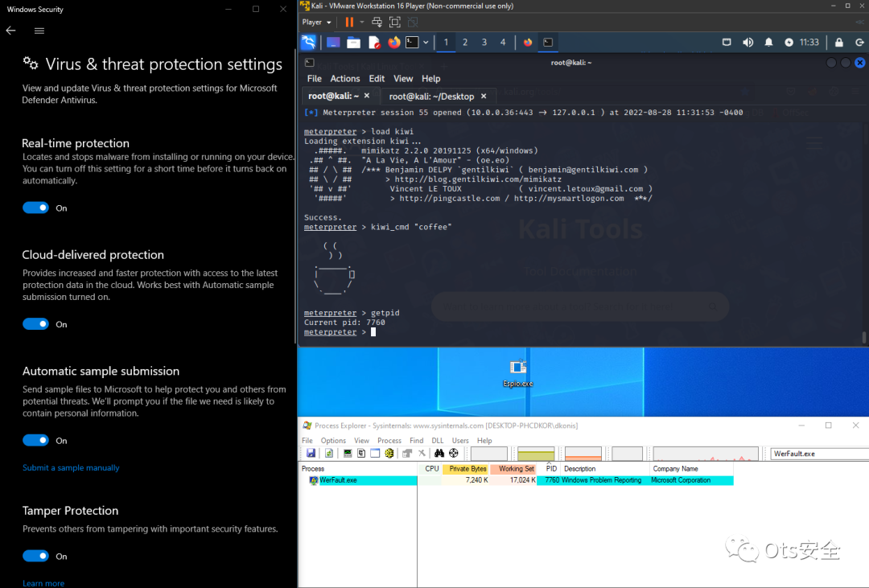Open the Kali file manager

click(353, 42)
